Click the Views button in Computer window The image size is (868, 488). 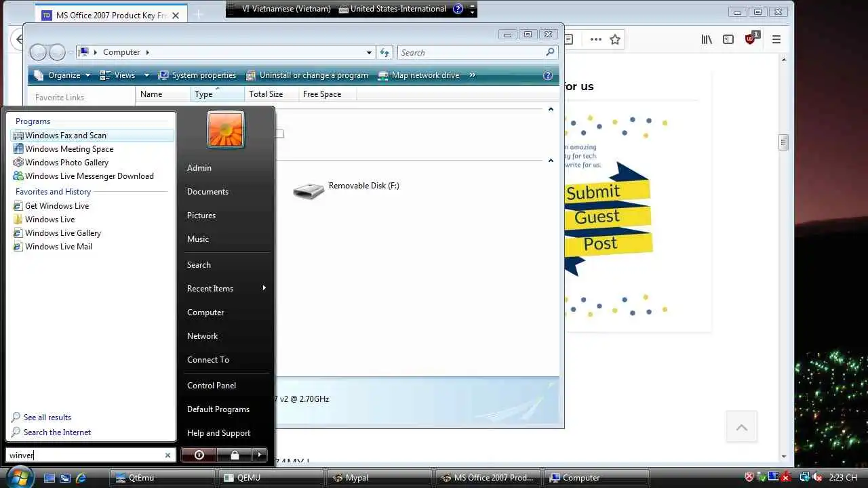click(x=119, y=75)
